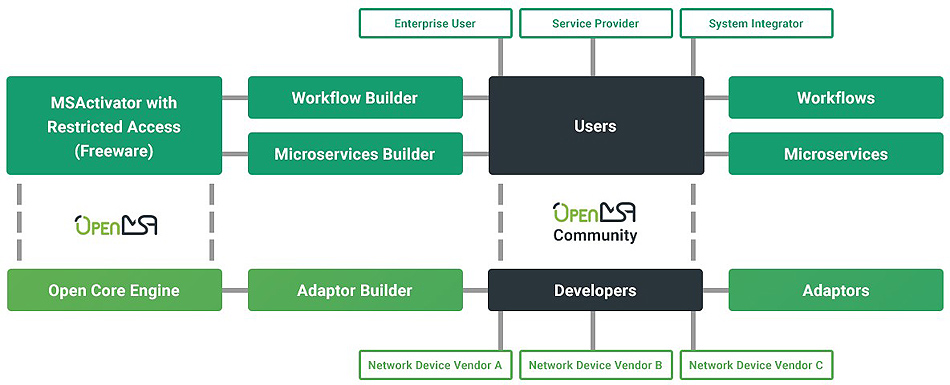Click the Open Core Engine block
950x385 pixels.
pos(115,290)
